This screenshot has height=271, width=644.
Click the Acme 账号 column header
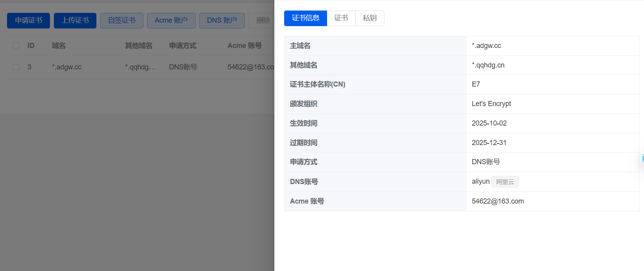coord(244,46)
